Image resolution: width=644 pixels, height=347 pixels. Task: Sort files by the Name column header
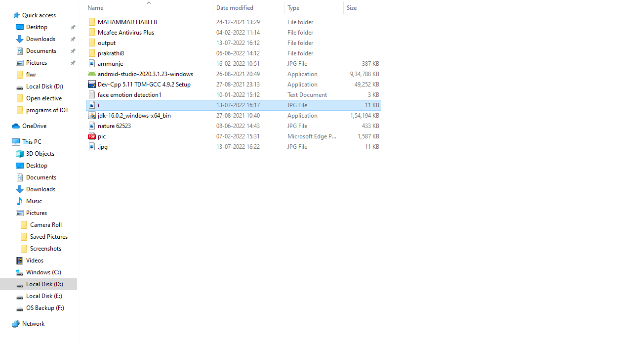95,7
